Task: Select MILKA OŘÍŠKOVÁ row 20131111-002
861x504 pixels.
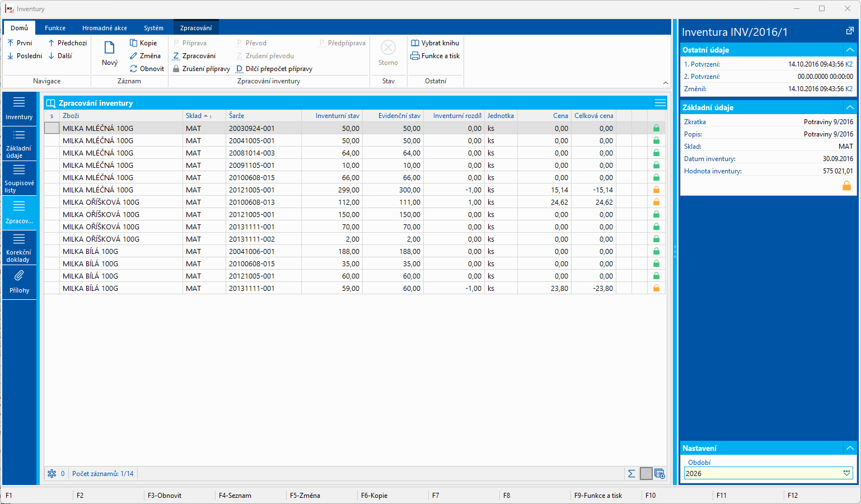Action: click(x=355, y=239)
